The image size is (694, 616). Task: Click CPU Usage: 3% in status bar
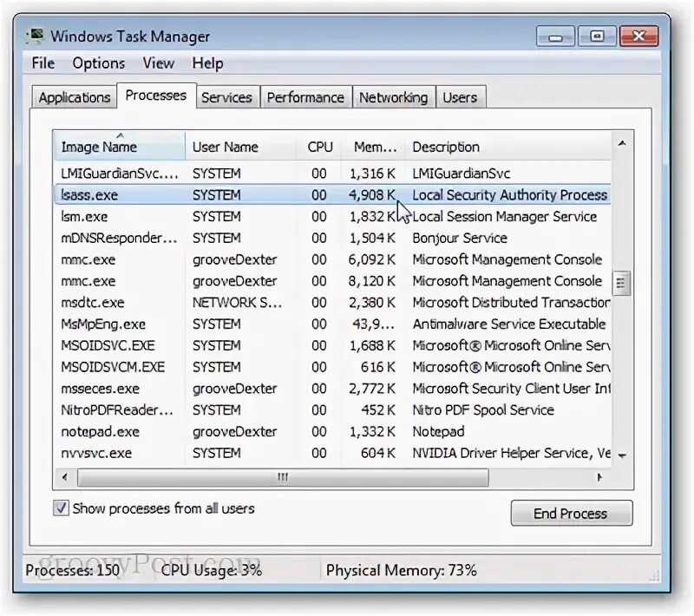point(211,570)
